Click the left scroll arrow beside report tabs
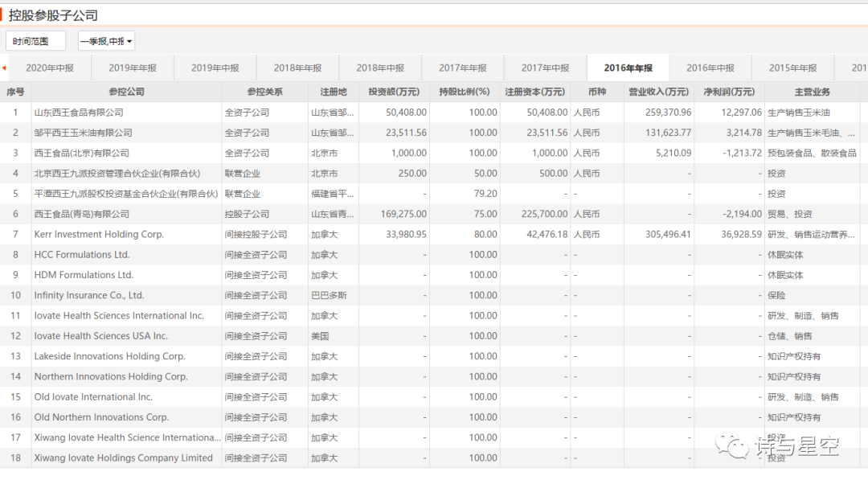Screen dimensions: 868x484 point(4,68)
